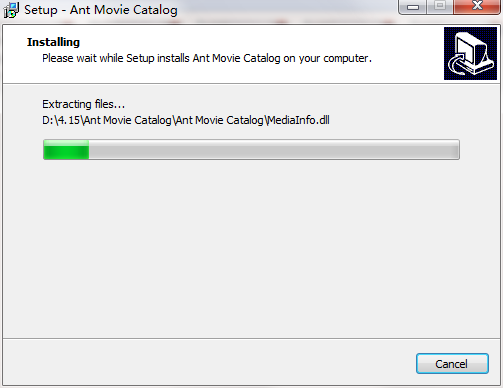Click the D:\4.15 start of the file path

(x=61, y=120)
